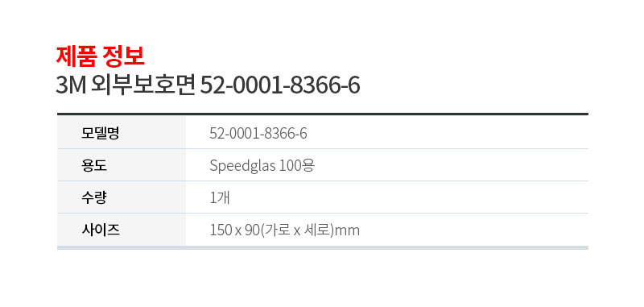Click the divider line between 모델명 and 용도 rows
The width and height of the screenshot is (644, 307).
[x=323, y=149]
